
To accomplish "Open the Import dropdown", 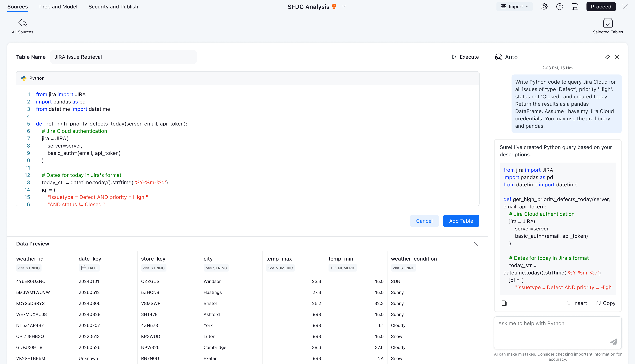I will [515, 7].
